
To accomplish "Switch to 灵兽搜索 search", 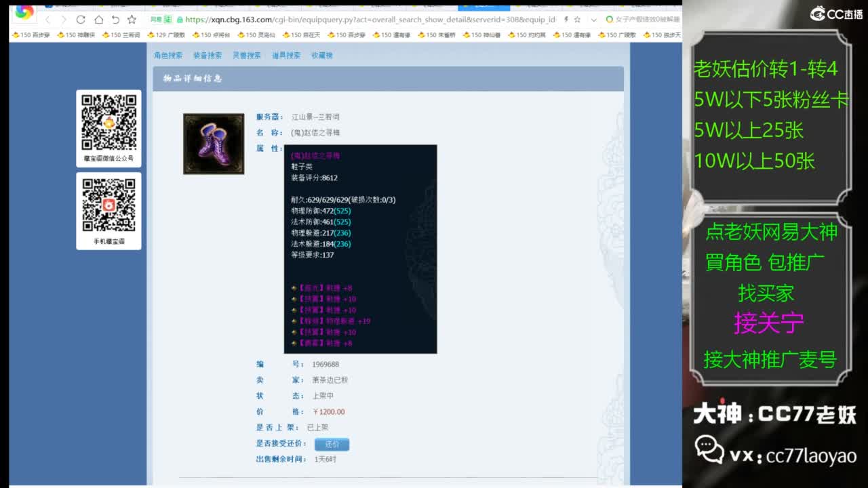I will (x=246, y=56).
